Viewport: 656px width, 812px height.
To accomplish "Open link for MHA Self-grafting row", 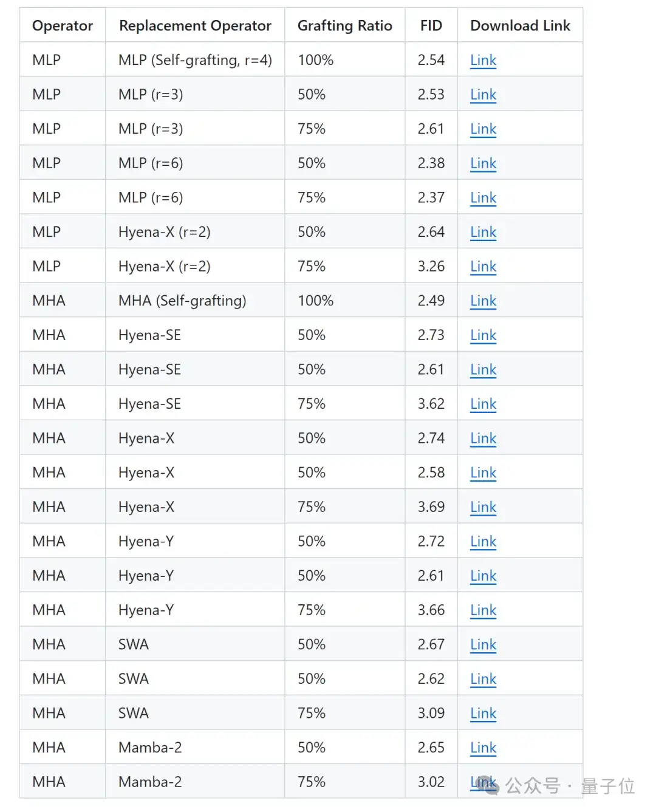I will pos(483,301).
